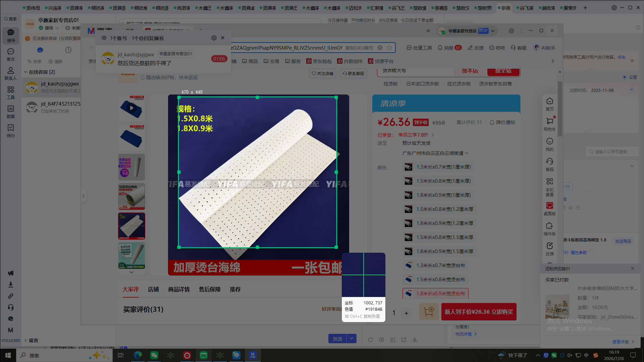Open 手机查看 on the product side rail

tap(550, 187)
